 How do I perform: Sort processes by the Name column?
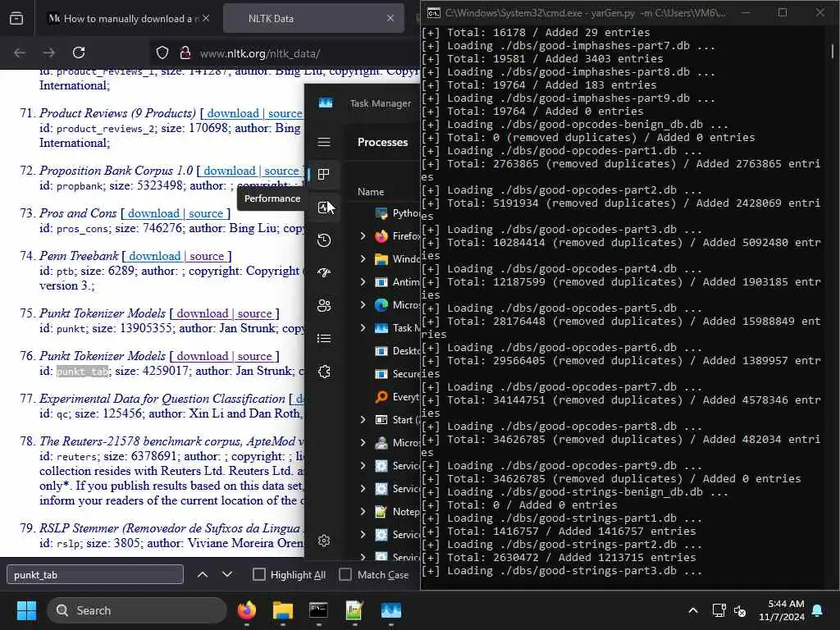371,192
